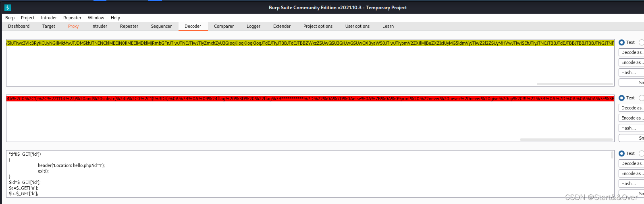
Task: Go to the Intruder tool tab
Action: (99, 26)
